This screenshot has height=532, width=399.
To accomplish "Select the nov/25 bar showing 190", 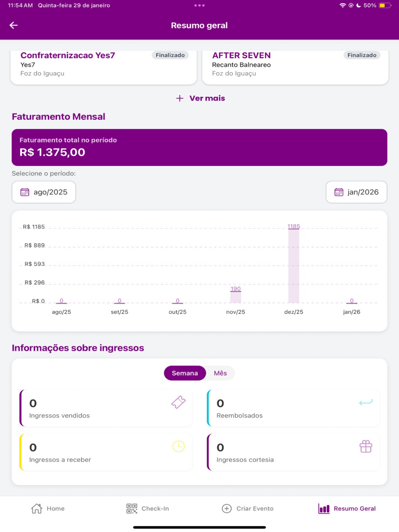I will (235, 297).
